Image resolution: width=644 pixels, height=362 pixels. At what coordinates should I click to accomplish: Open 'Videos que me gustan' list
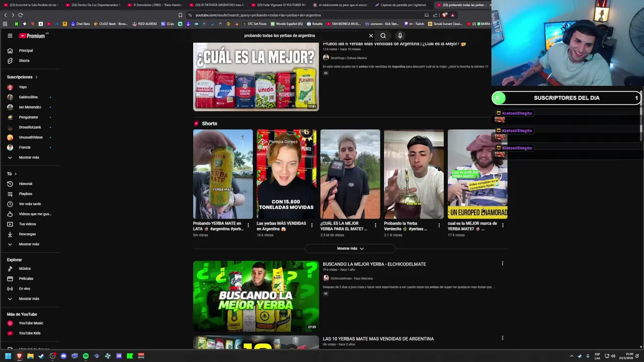tap(35, 214)
